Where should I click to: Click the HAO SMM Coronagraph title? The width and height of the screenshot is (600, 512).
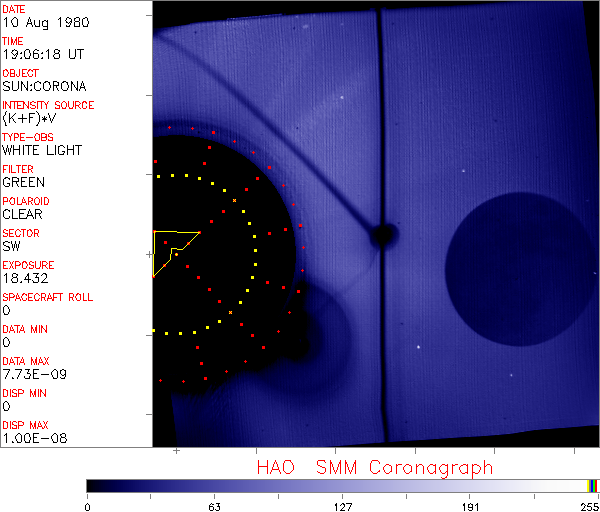[x=375, y=468]
